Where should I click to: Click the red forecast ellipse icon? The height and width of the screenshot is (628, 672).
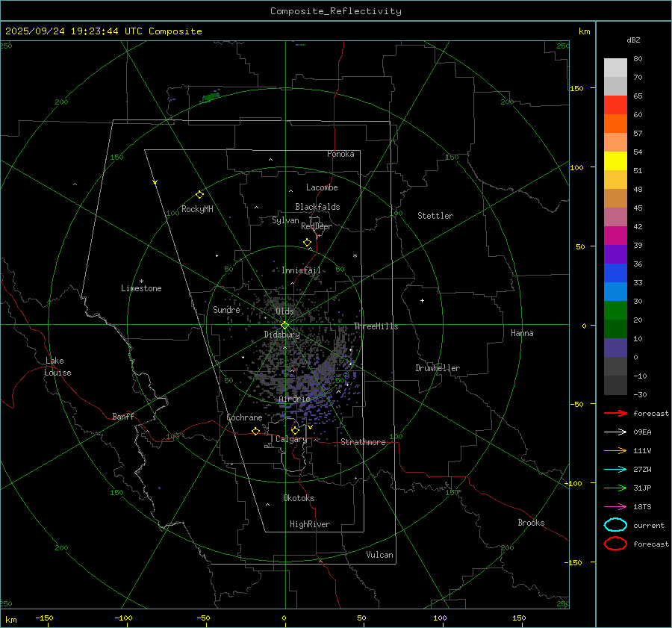pyautogui.click(x=615, y=544)
